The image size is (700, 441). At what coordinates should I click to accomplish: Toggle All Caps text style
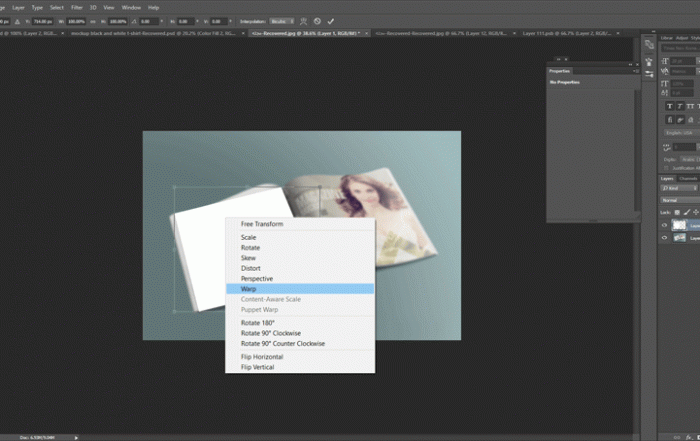(690, 106)
